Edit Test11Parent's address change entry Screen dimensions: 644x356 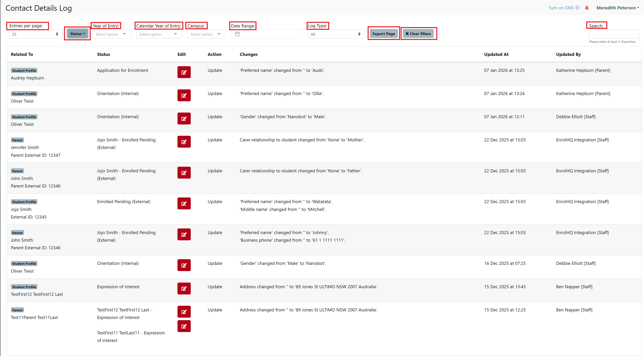(x=184, y=312)
